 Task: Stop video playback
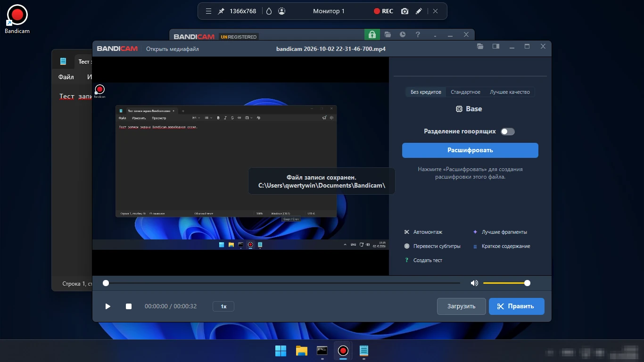point(129,306)
